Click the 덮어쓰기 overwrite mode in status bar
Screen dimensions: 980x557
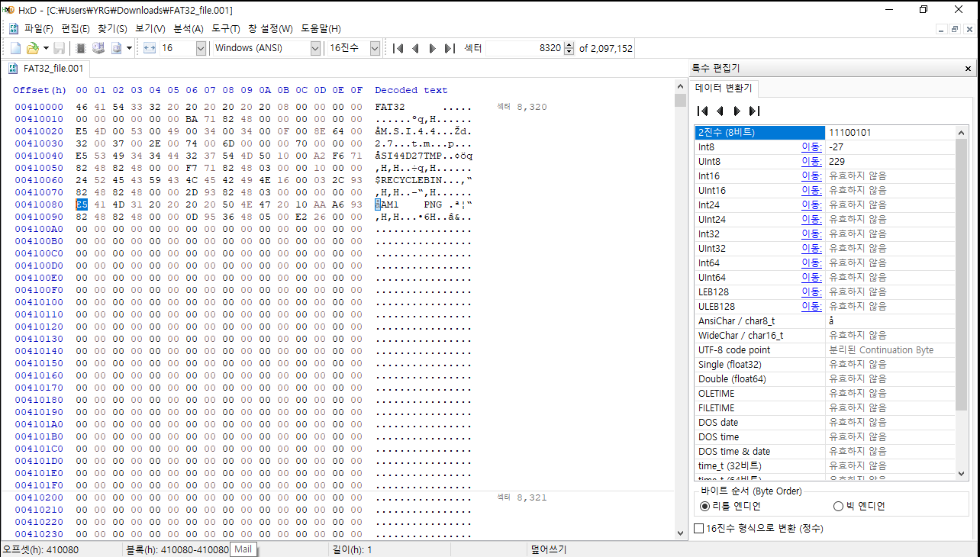click(548, 549)
